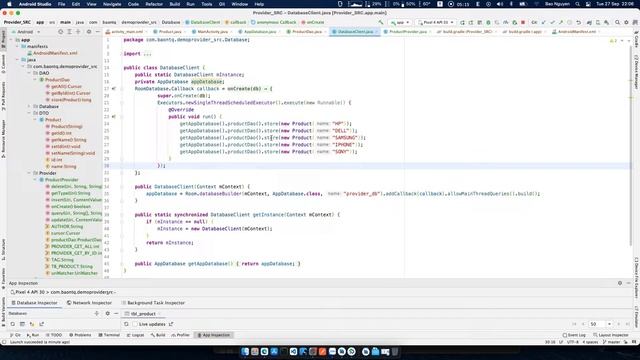Open the Layout Inspector tool window

pyautogui.click(x=611, y=335)
